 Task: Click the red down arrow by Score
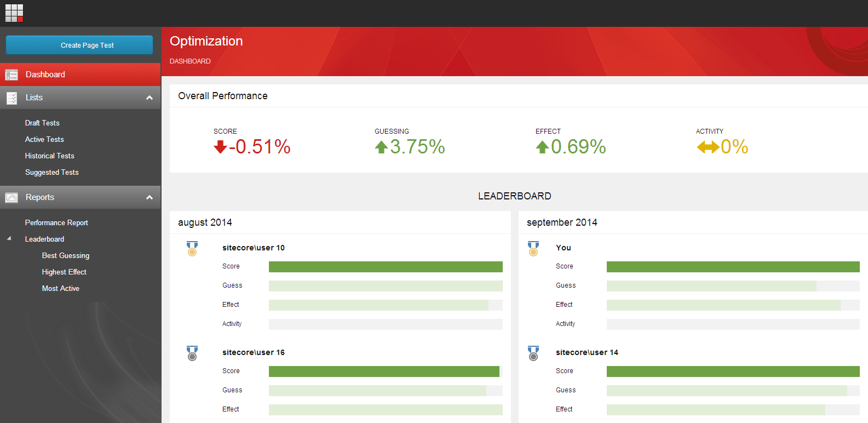(220, 147)
